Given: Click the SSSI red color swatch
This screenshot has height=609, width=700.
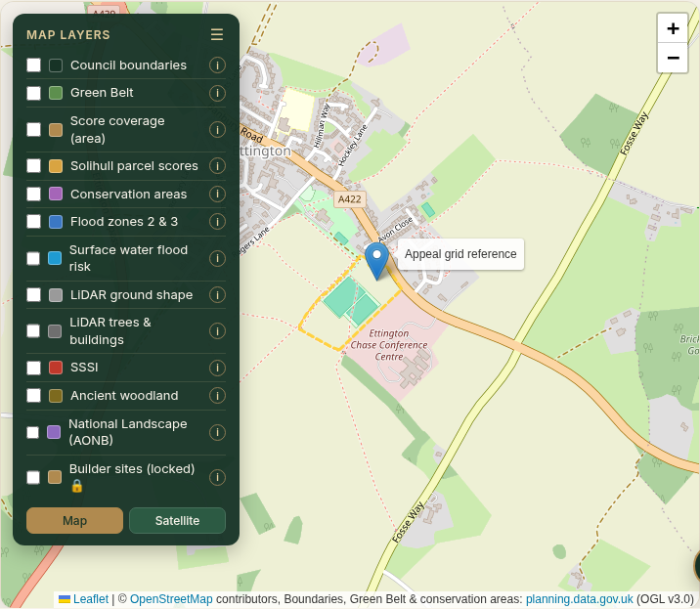Looking at the screenshot, I should click(x=56, y=368).
